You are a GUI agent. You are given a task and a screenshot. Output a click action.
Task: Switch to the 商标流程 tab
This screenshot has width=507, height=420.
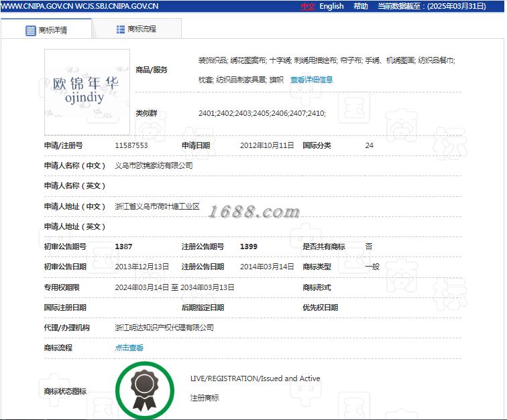136,29
